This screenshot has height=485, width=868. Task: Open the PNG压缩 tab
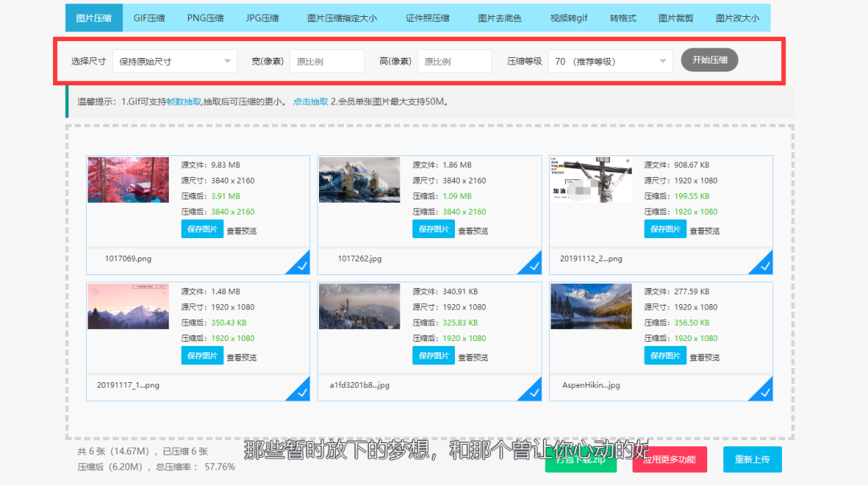click(206, 18)
